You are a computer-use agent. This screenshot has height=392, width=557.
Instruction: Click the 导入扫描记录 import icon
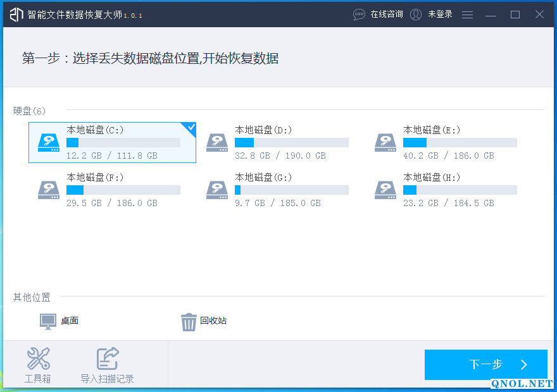[x=107, y=359]
